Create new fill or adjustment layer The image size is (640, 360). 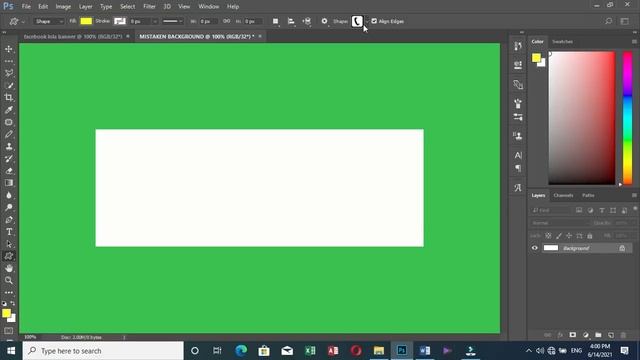(x=586, y=335)
